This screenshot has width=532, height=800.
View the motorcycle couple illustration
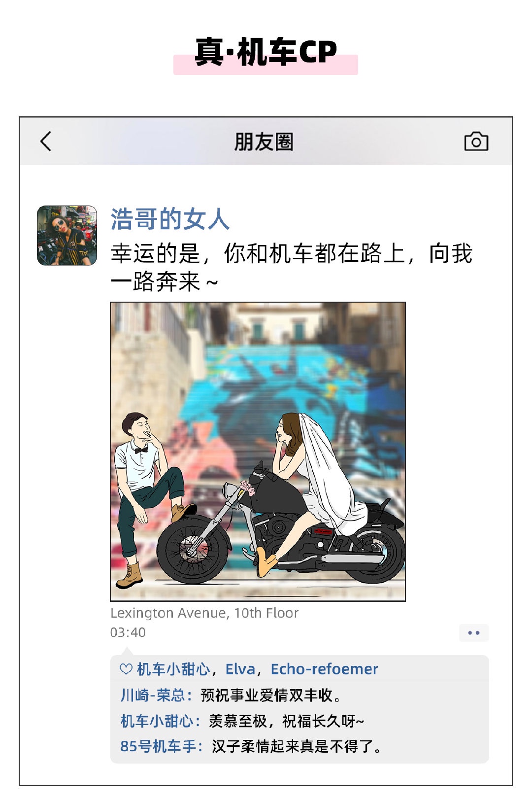pos(258,452)
